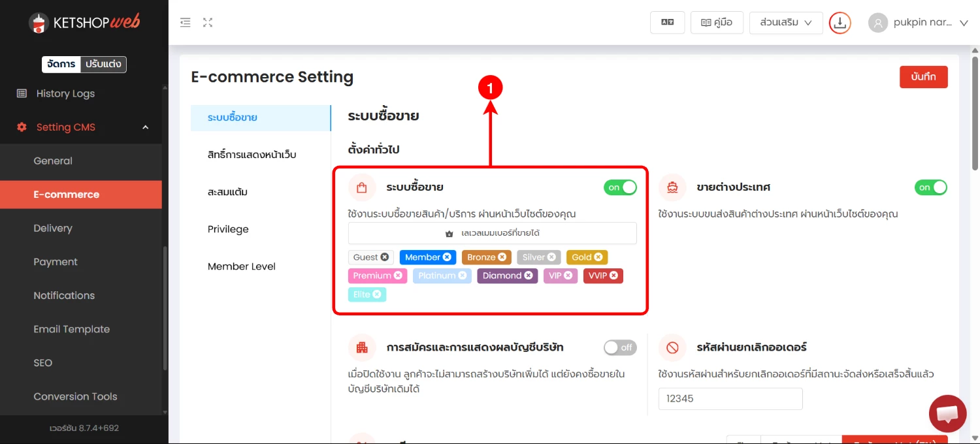Select the สะสมแต้ม settings tab

click(x=227, y=192)
